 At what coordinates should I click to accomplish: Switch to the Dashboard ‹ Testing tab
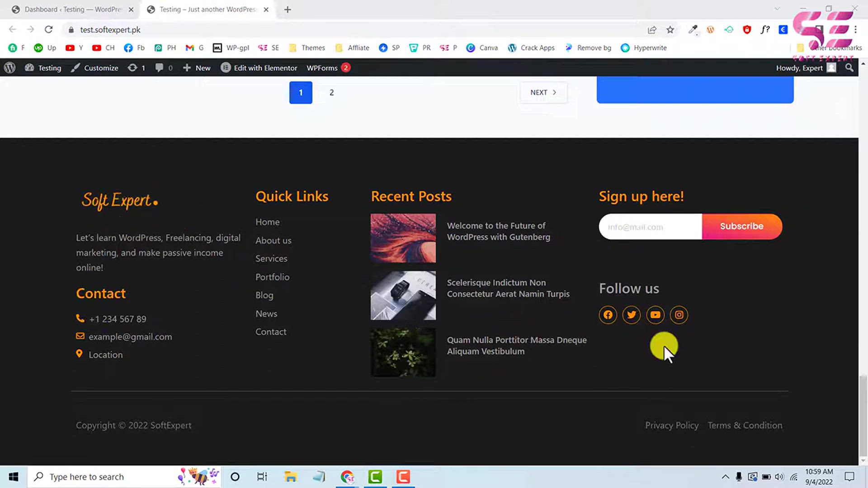click(x=72, y=9)
